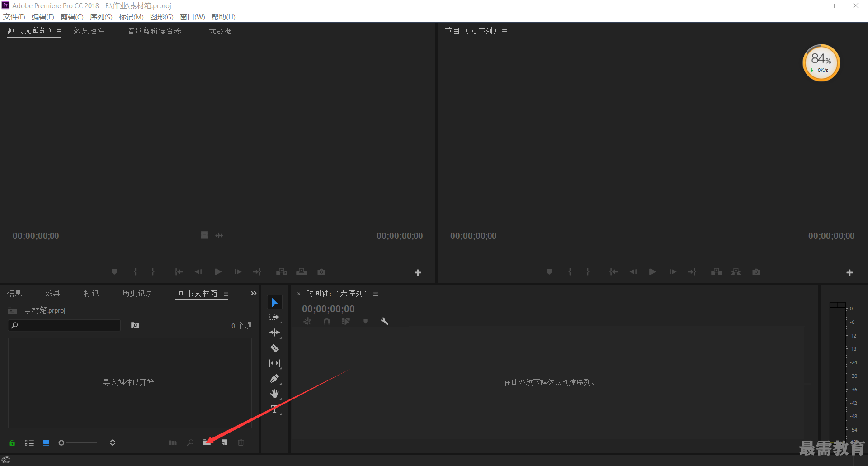This screenshot has width=868, height=466.
Task: Select the Hand tool
Action: tap(274, 394)
